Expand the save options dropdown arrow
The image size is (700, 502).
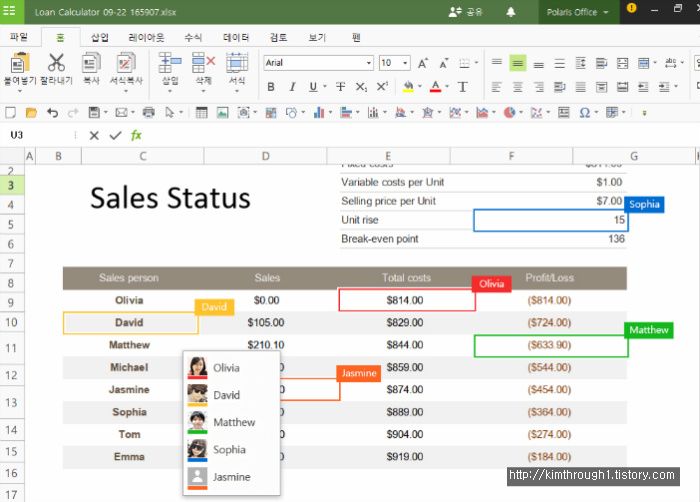point(106,112)
